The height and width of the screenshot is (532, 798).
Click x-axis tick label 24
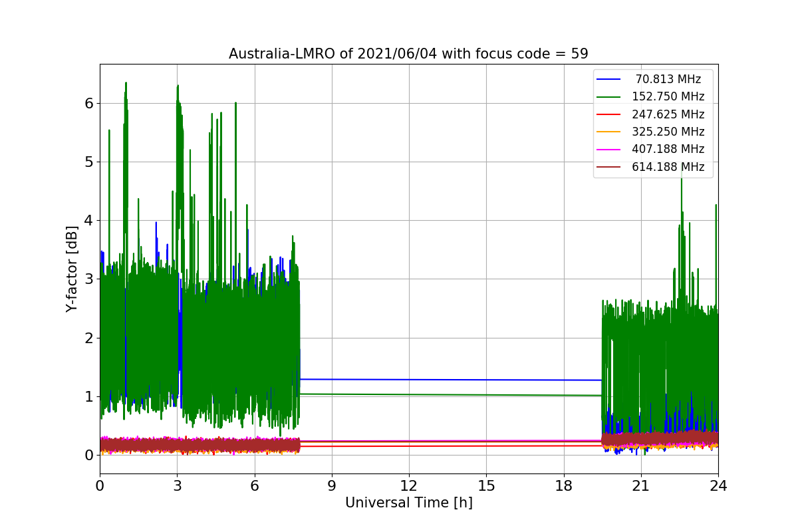(x=718, y=485)
